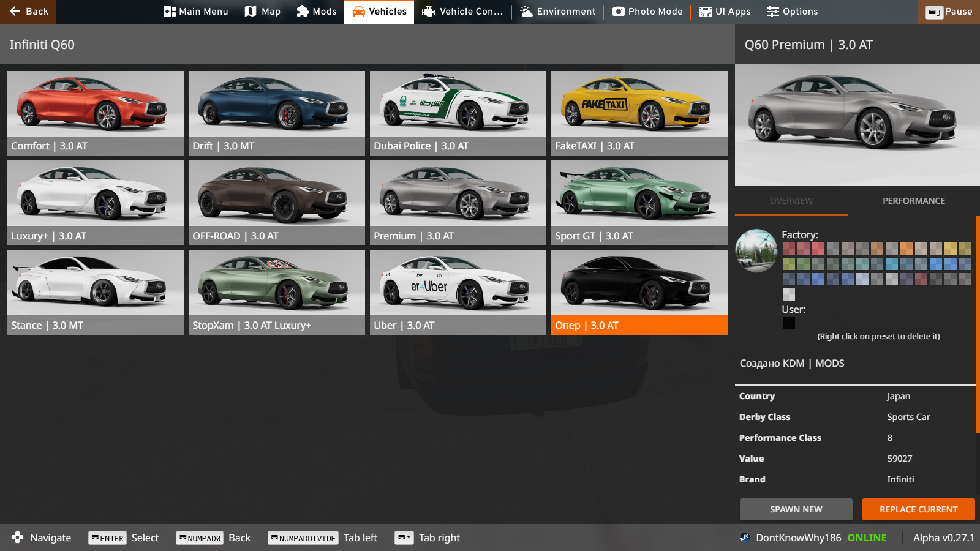This screenshot has height=551, width=980.
Task: Click the green ONLINE status text
Action: click(867, 538)
